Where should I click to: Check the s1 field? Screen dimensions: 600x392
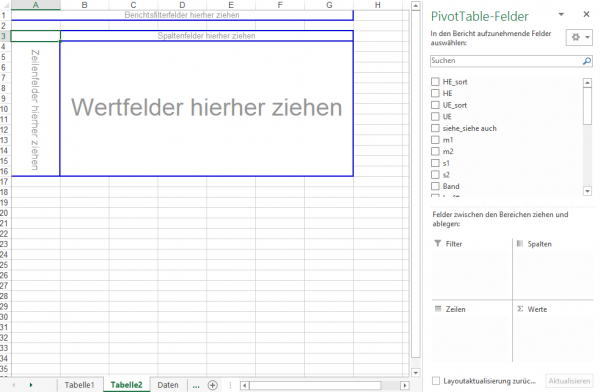coord(435,163)
